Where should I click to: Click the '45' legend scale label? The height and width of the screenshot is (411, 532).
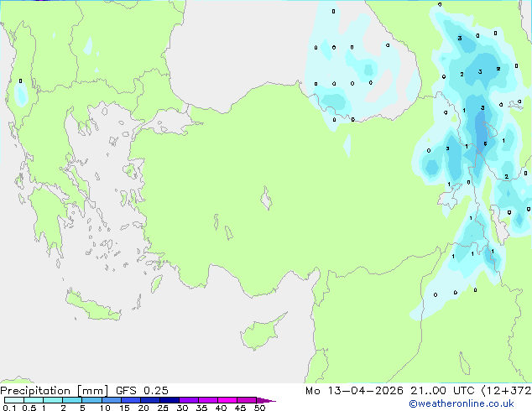pyautogui.click(x=240, y=408)
